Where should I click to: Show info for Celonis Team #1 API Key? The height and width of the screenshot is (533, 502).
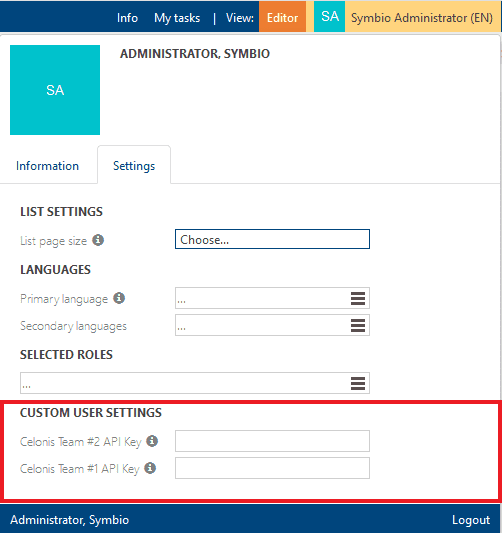click(x=150, y=468)
